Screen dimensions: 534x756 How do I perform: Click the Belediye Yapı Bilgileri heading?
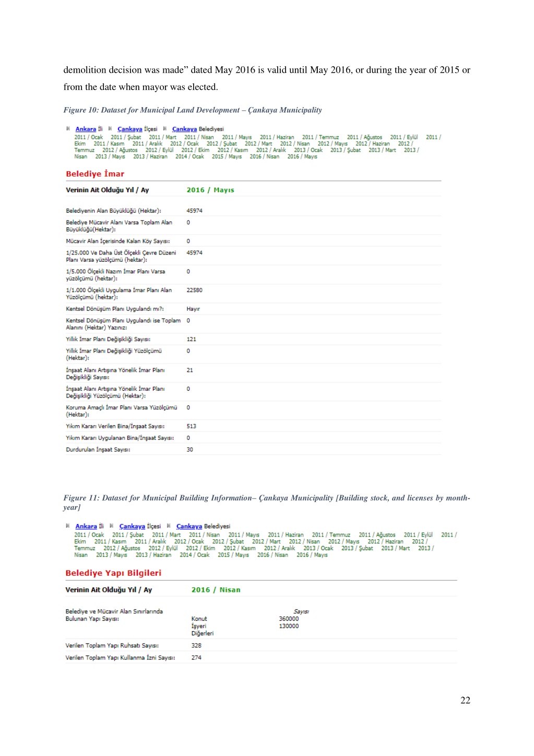(113, 573)
